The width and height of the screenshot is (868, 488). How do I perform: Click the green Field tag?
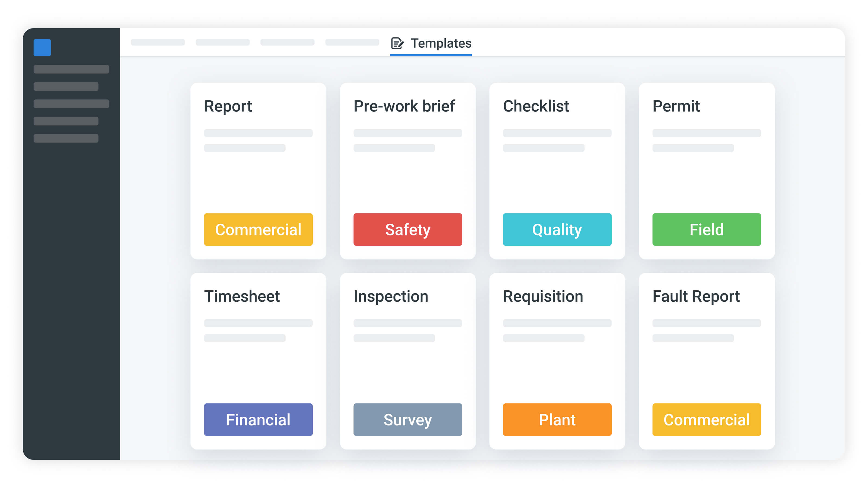point(706,229)
